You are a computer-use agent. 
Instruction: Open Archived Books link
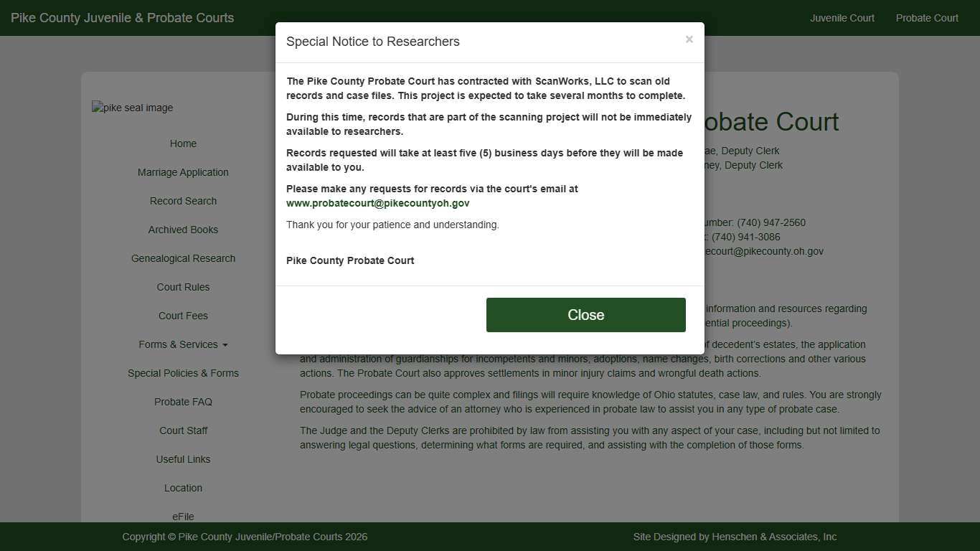(x=183, y=230)
